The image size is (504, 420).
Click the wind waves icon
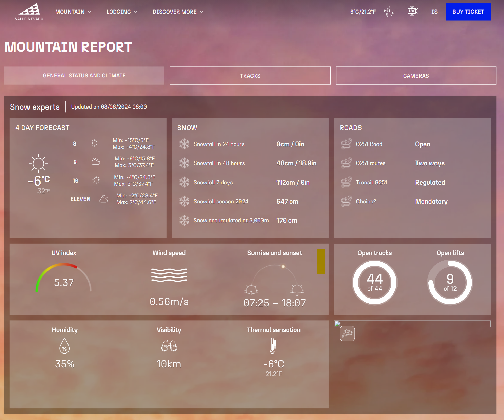[x=169, y=275]
